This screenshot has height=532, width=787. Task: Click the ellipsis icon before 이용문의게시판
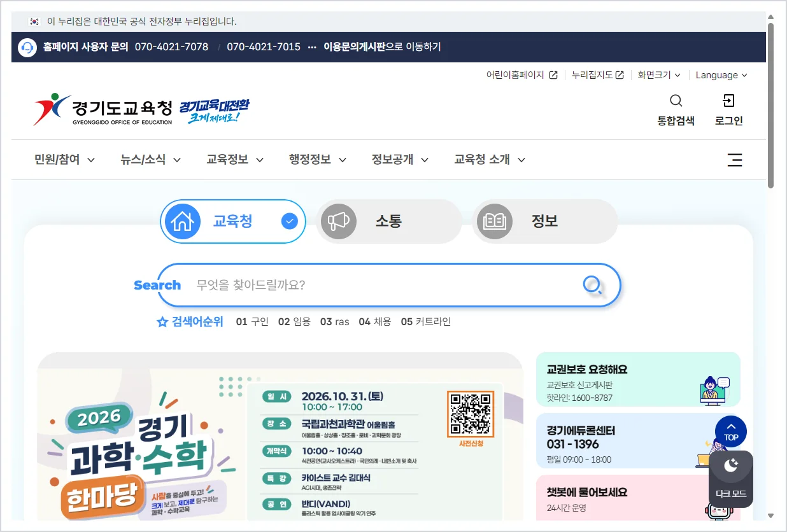[312, 47]
